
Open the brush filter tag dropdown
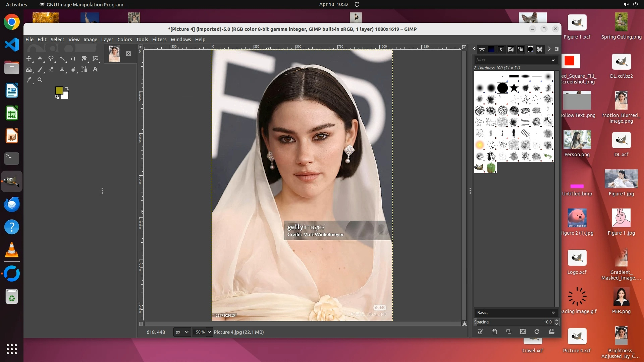click(553, 60)
